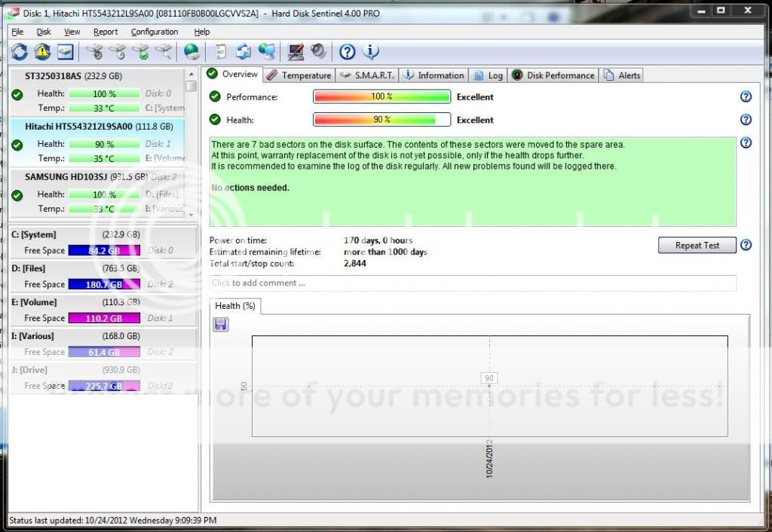Click the refresh disk status toolbar icon

(19, 51)
